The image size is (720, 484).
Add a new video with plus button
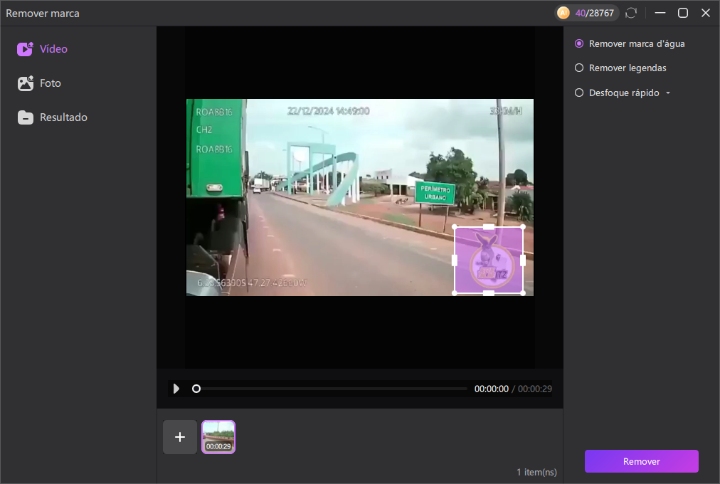click(180, 437)
